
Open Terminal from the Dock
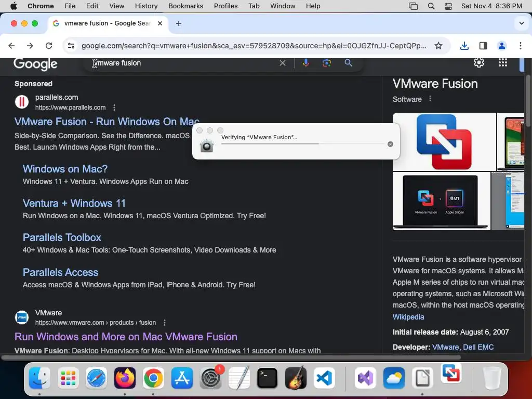pos(268,378)
